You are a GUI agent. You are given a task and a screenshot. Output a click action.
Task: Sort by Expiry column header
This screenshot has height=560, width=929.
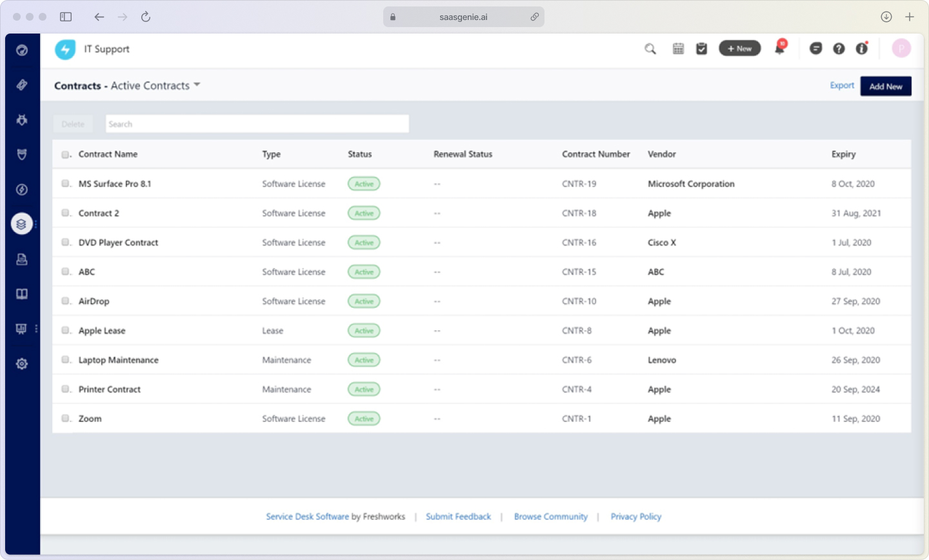843,154
